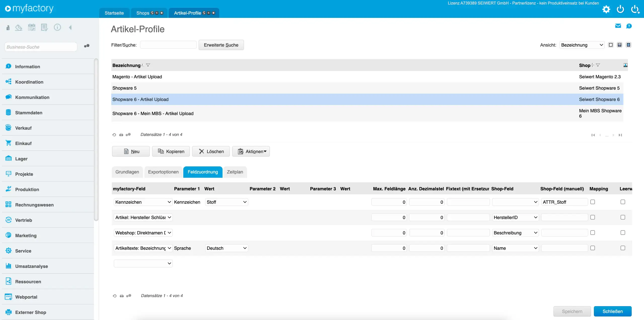Check the Leerwerte box in the Sprache row
Viewport: 644px width, 320px height.
point(623,248)
